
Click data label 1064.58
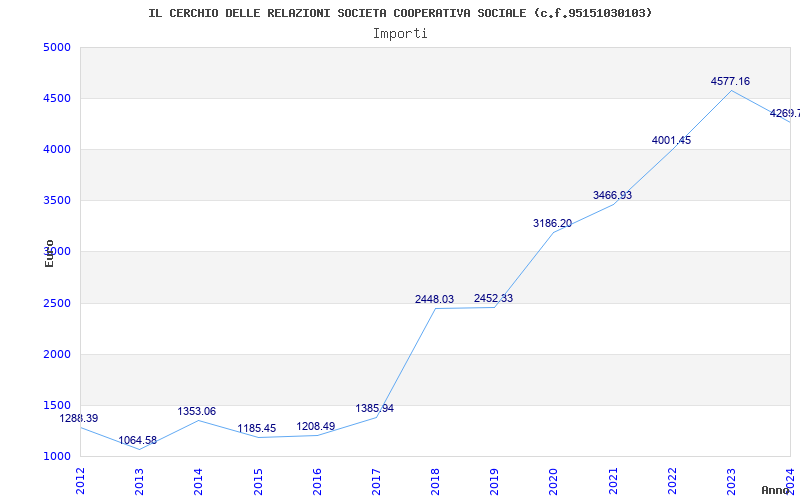tap(138, 440)
